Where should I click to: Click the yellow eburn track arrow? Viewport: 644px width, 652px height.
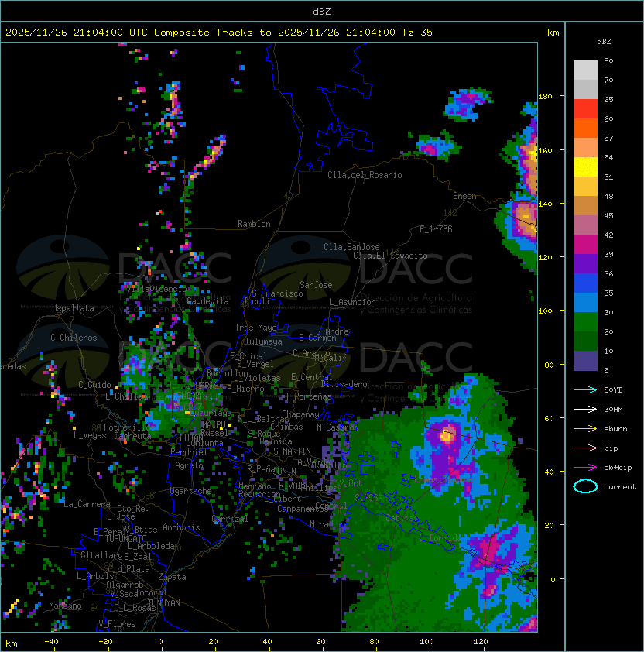click(585, 429)
